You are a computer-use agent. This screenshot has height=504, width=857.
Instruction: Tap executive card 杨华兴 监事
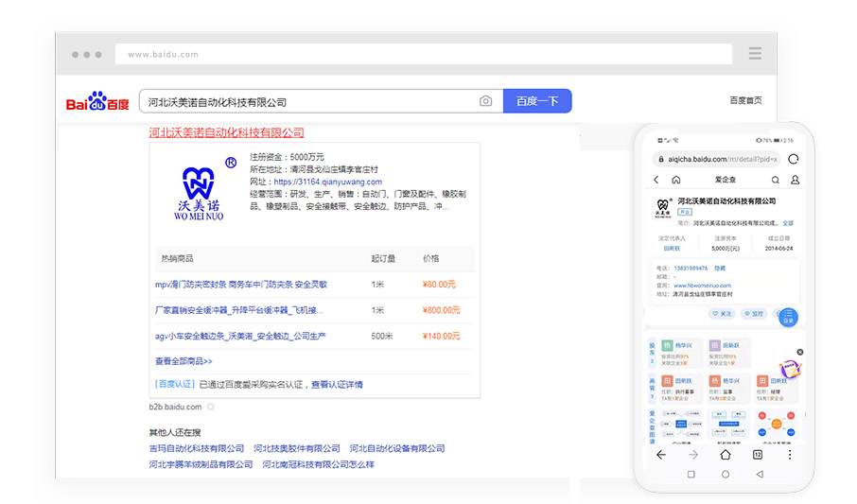point(728,389)
